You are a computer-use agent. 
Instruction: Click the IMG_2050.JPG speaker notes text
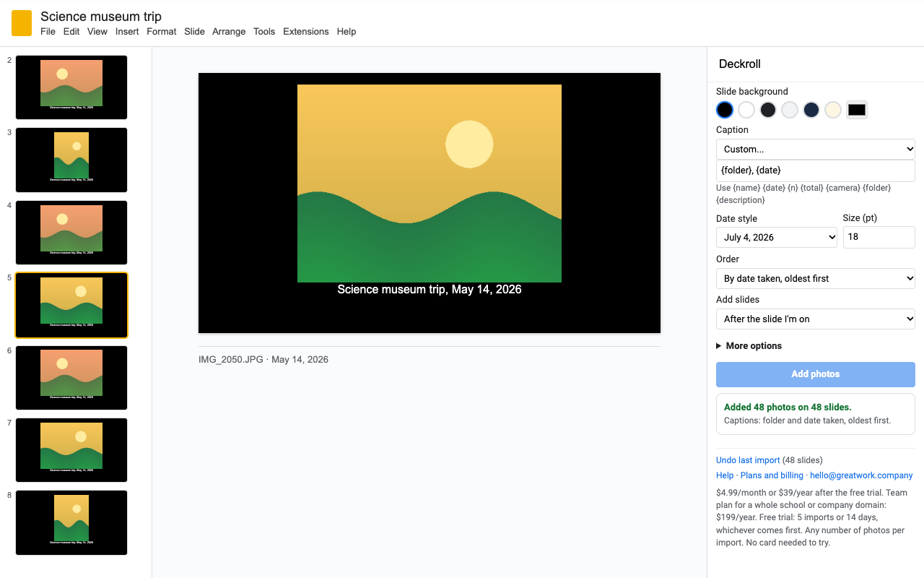(x=263, y=359)
